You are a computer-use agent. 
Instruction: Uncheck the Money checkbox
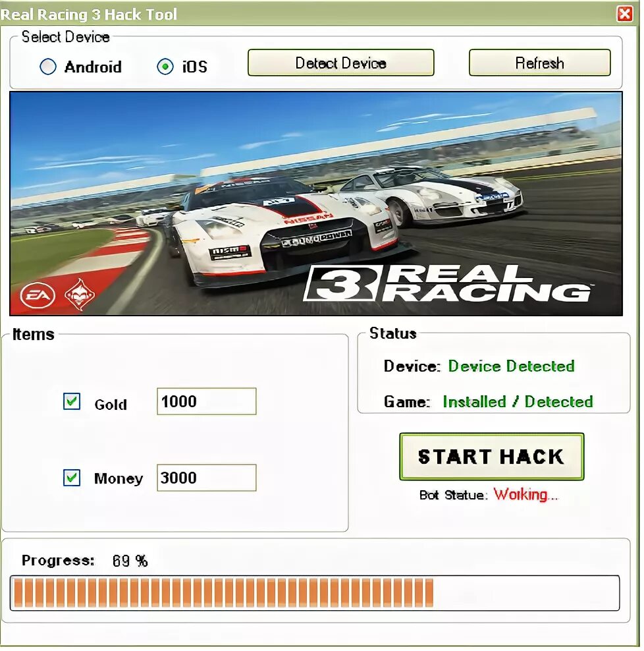tap(71, 477)
